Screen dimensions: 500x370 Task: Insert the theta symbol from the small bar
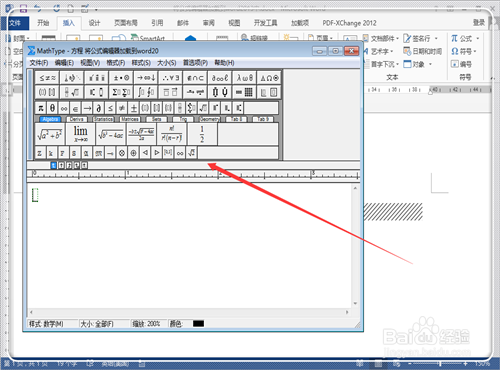click(52, 108)
